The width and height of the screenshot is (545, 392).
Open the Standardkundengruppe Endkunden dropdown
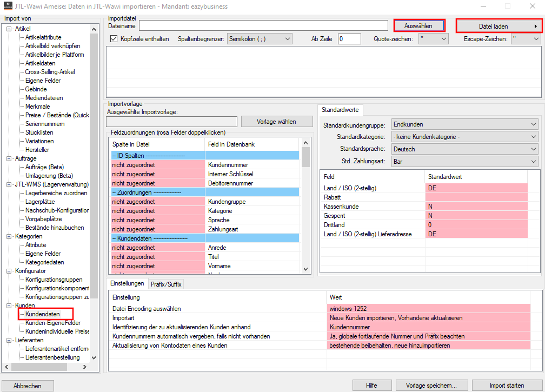465,124
